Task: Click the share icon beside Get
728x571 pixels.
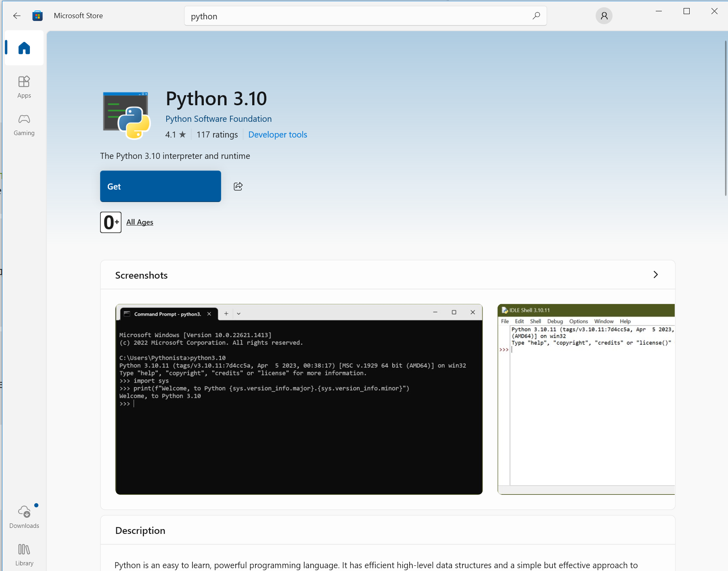Action: click(x=238, y=186)
